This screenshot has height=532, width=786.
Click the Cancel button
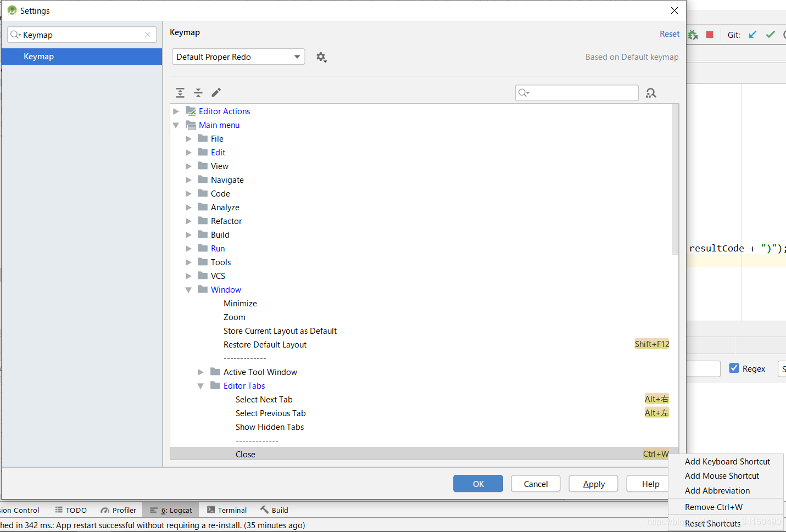536,484
